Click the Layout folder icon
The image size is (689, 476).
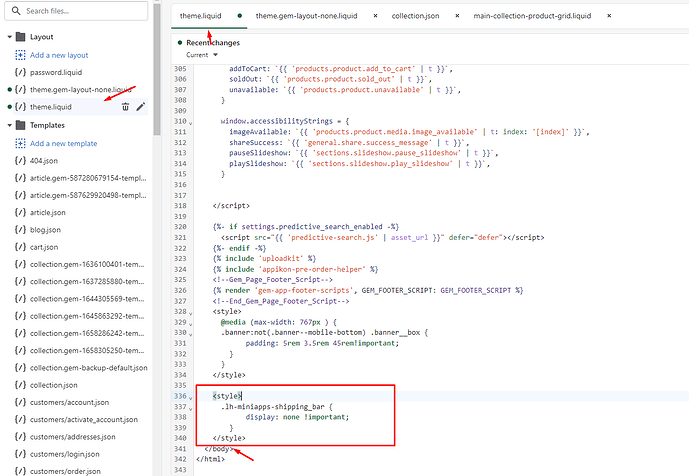point(20,36)
